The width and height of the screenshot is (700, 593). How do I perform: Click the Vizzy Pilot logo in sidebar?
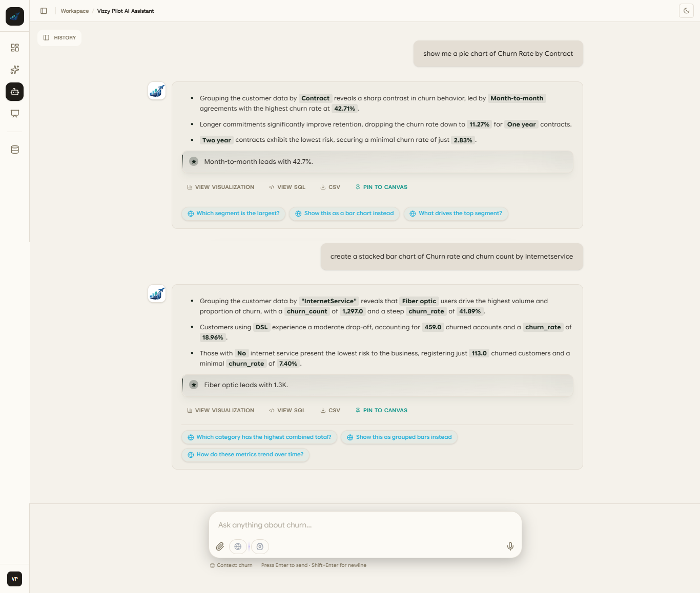point(15,16)
